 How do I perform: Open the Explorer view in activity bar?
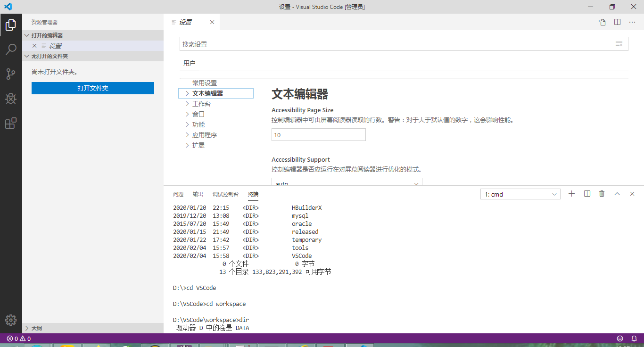point(11,25)
